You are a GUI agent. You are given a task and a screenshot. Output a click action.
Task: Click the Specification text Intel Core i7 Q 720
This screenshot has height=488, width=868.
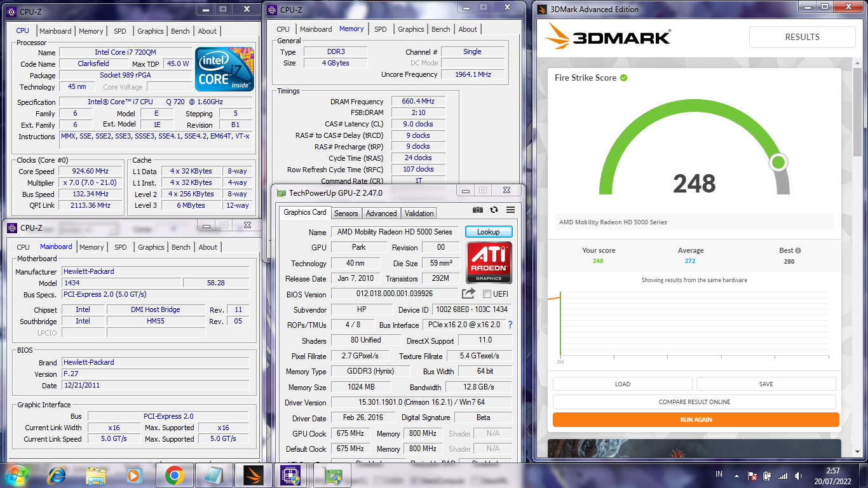tap(155, 102)
